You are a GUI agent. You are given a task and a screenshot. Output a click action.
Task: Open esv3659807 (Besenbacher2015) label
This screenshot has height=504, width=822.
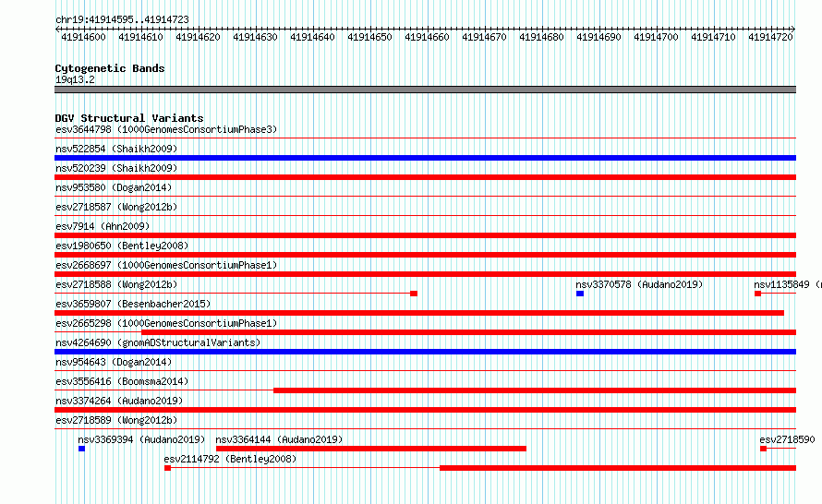(x=133, y=304)
